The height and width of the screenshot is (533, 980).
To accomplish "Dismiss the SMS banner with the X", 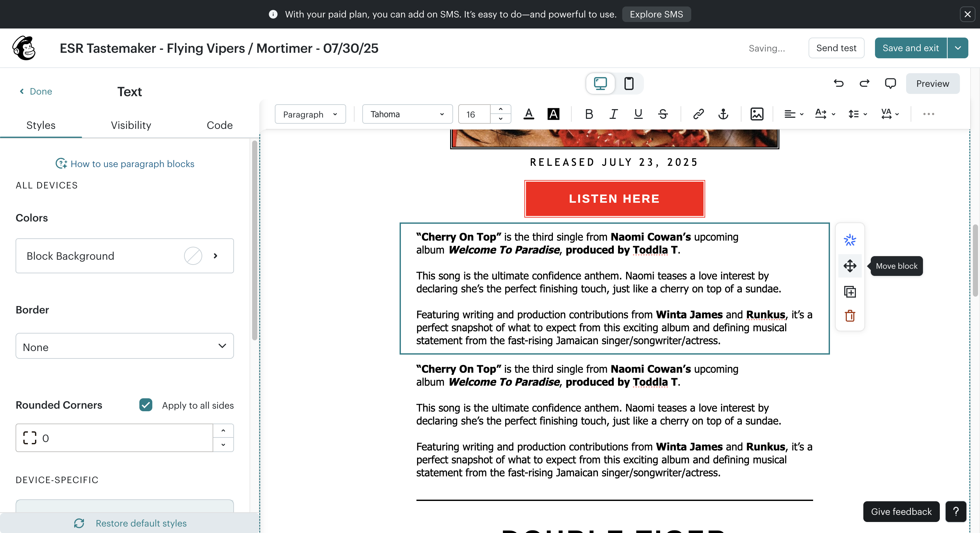I will (967, 15).
